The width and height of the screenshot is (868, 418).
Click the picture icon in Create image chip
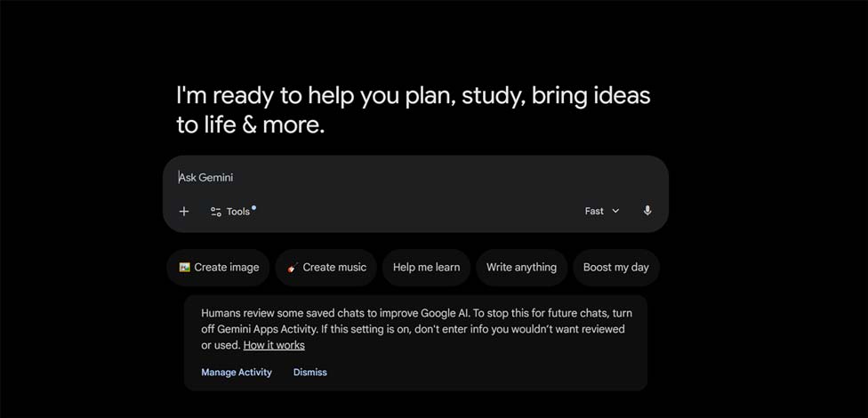185,267
